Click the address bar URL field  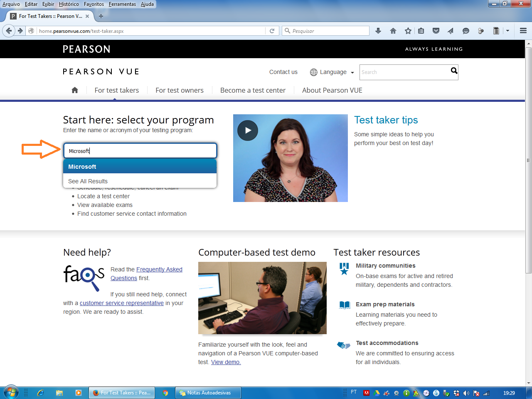(152, 31)
